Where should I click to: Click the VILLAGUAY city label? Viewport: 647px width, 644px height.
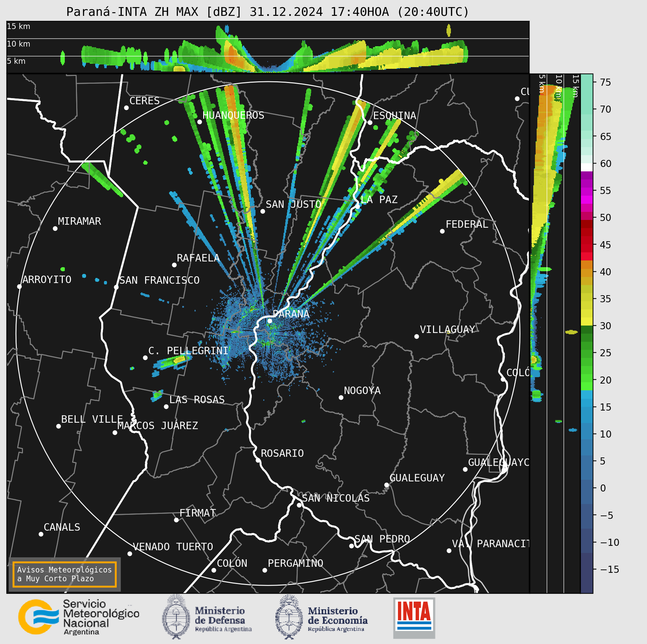click(x=447, y=329)
